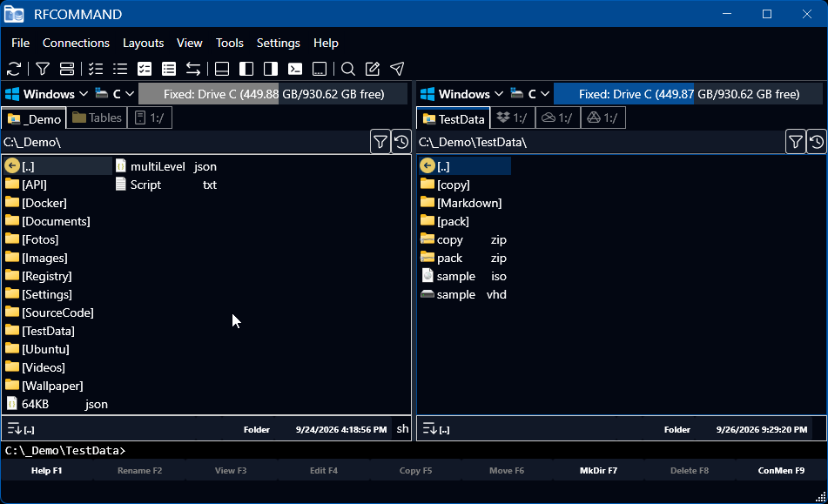The width and height of the screenshot is (828, 504).
Task: Toggle the left panel layout icon
Action: click(x=246, y=69)
